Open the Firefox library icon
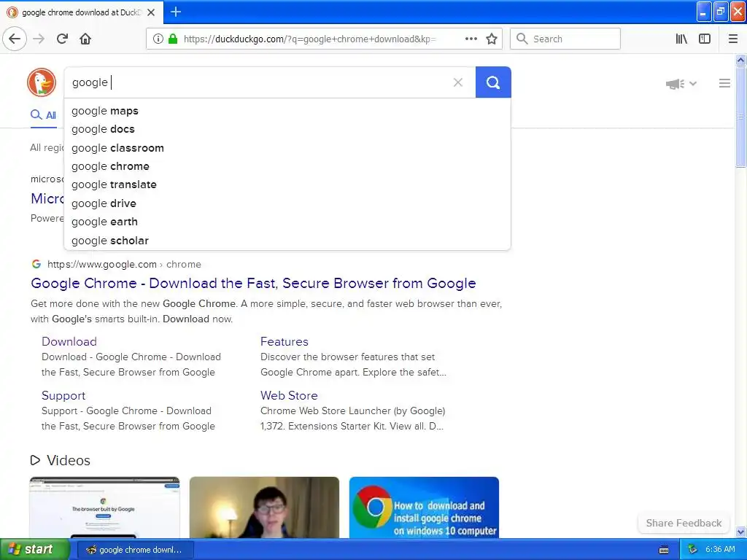The height and width of the screenshot is (560, 747). (681, 39)
